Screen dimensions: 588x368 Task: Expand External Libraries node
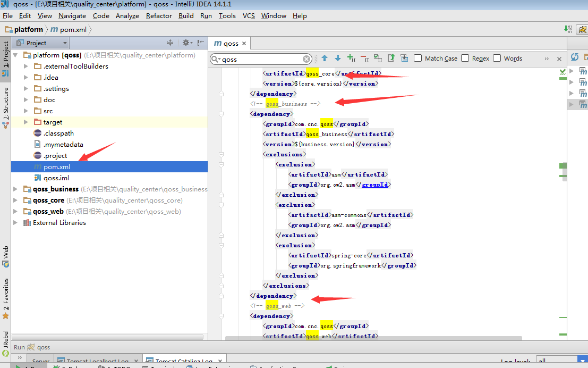point(15,223)
